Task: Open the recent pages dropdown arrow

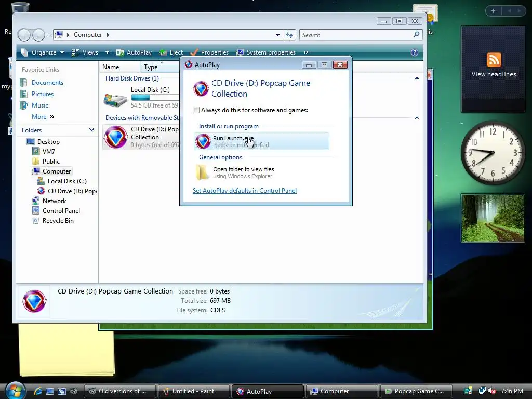Action: (x=49, y=35)
